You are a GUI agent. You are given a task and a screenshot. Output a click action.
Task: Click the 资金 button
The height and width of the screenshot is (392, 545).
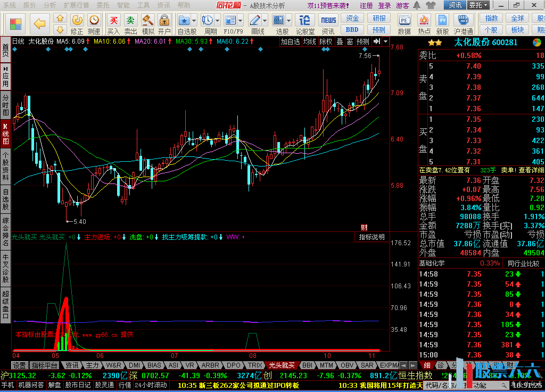[352, 19]
